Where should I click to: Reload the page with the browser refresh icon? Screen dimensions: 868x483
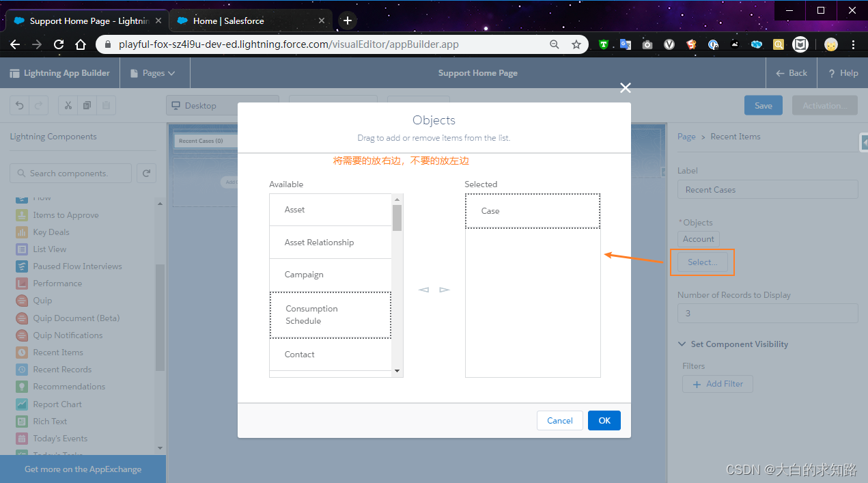coord(59,44)
